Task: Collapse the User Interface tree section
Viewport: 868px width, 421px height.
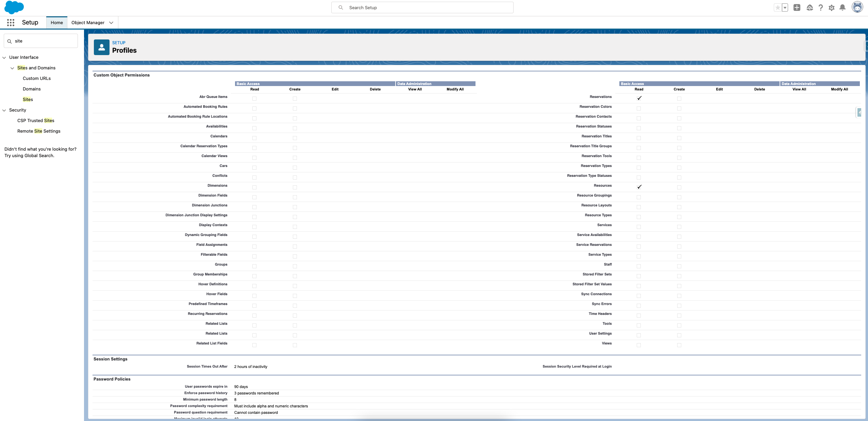Action: coord(4,57)
